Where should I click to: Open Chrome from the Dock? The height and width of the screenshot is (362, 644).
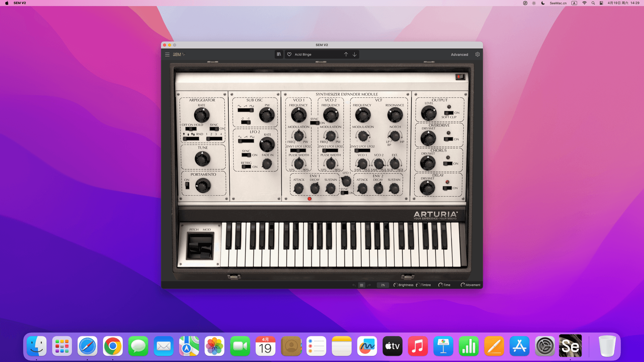113,346
